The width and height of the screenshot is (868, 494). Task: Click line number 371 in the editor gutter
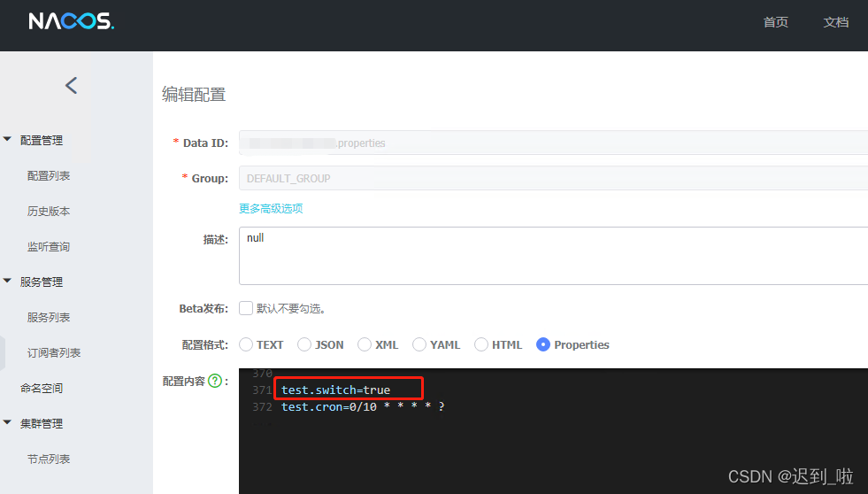262,390
